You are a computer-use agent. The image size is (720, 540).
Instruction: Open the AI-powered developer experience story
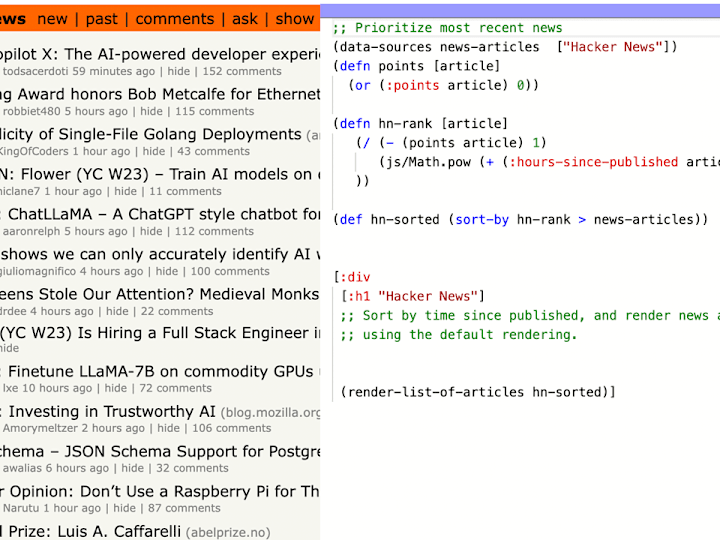click(160, 54)
